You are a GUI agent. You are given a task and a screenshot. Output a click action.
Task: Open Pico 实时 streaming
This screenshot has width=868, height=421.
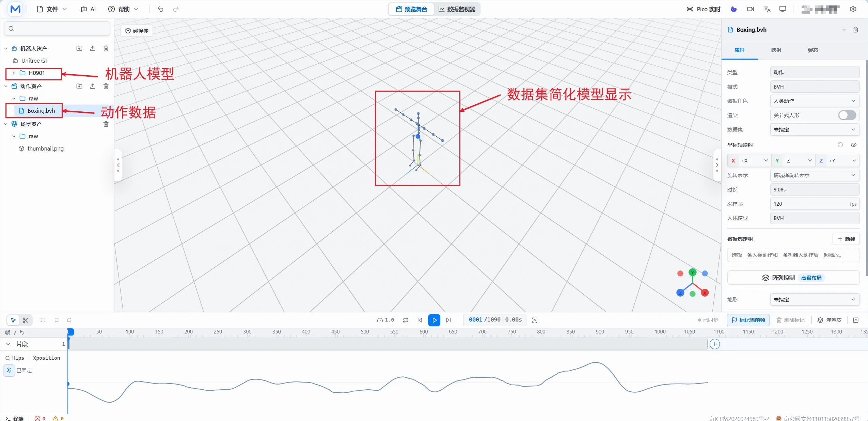click(x=703, y=9)
